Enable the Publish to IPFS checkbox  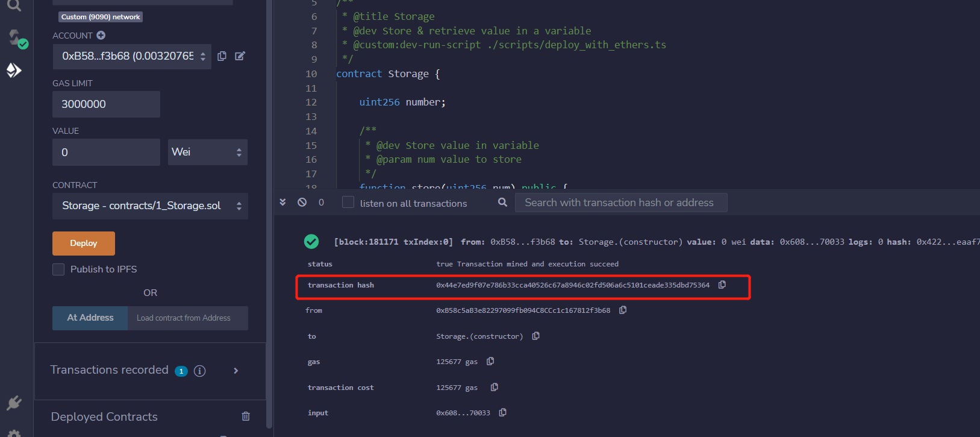click(58, 269)
